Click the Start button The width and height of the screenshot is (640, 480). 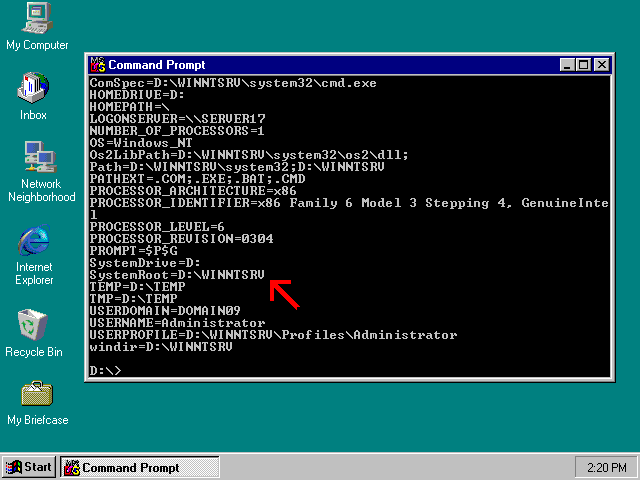(x=29, y=467)
